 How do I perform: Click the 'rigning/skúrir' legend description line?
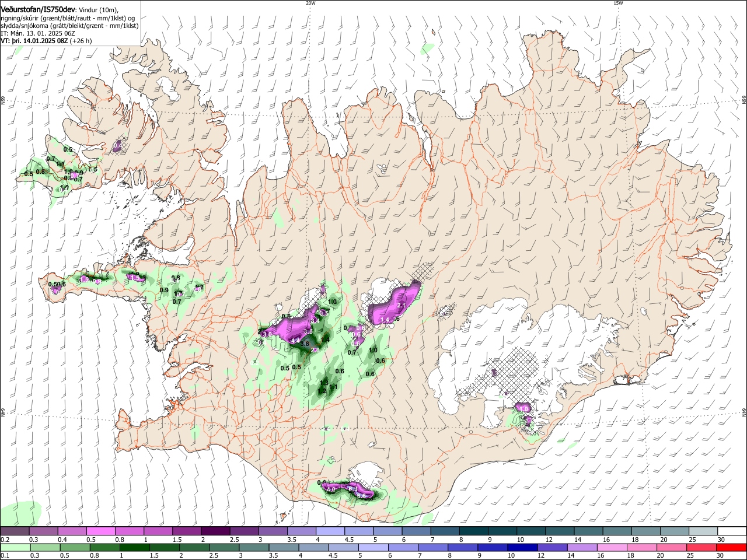tap(68, 18)
